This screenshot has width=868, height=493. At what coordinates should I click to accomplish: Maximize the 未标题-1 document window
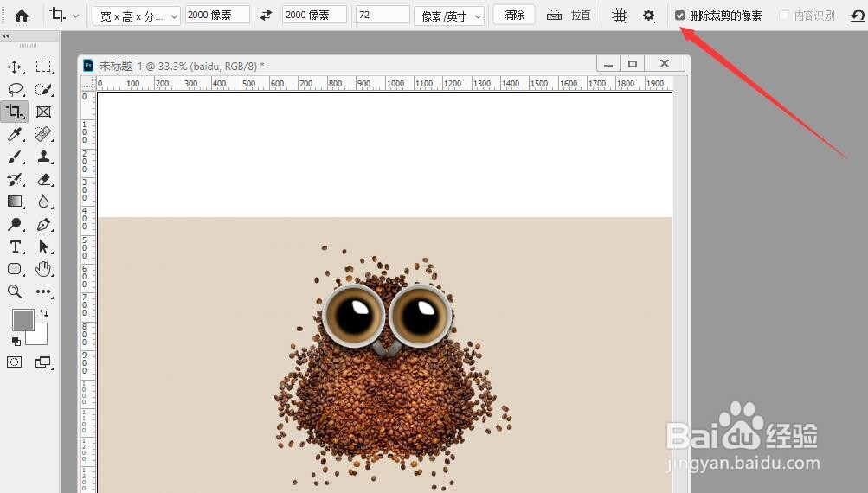tap(633, 64)
